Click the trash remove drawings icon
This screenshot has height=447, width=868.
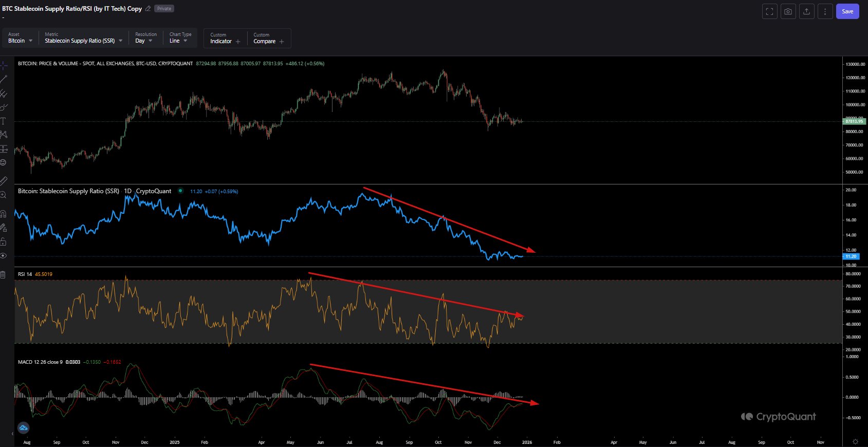[x=4, y=275]
